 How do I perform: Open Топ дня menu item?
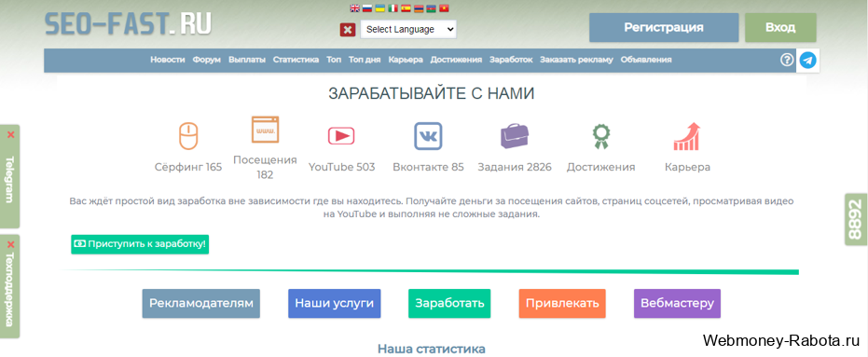(x=365, y=60)
